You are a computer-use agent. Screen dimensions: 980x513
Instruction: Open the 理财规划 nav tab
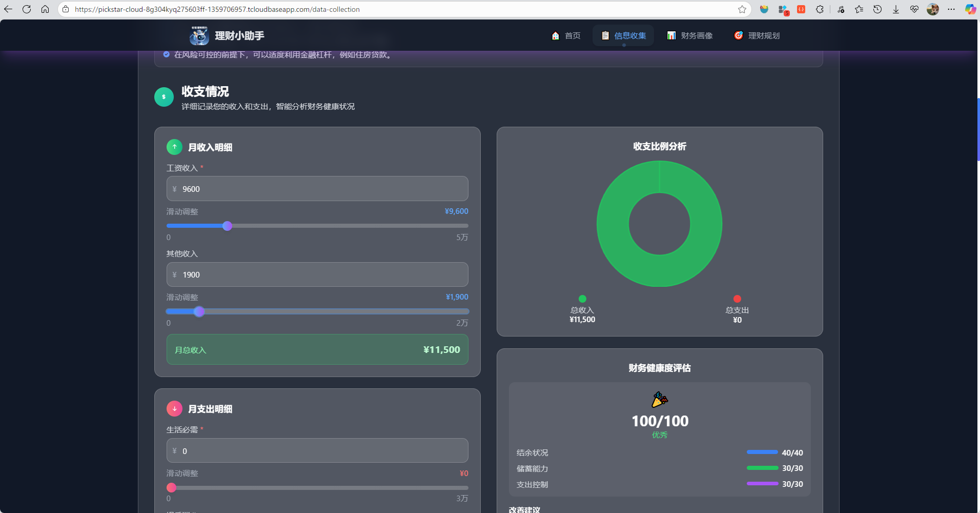point(757,35)
